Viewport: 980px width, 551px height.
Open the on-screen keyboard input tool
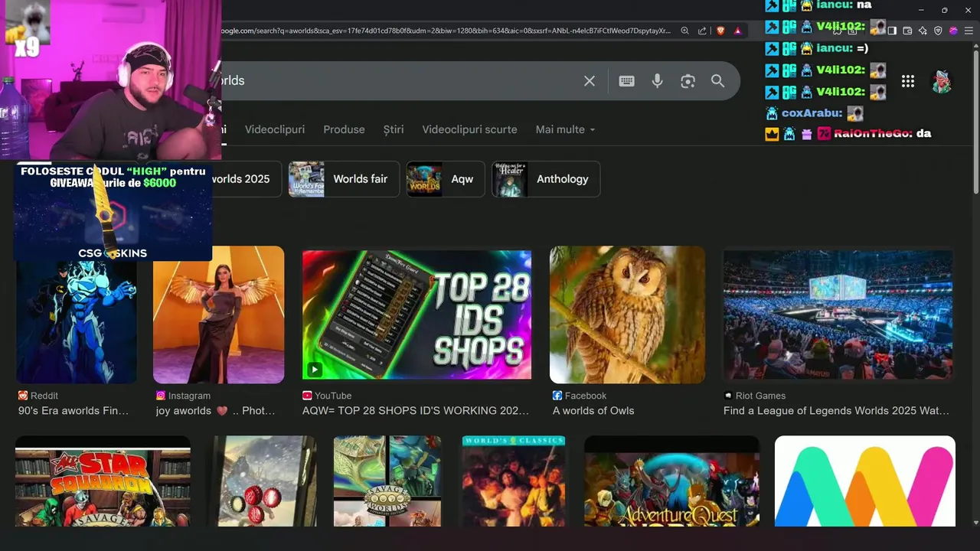click(626, 81)
